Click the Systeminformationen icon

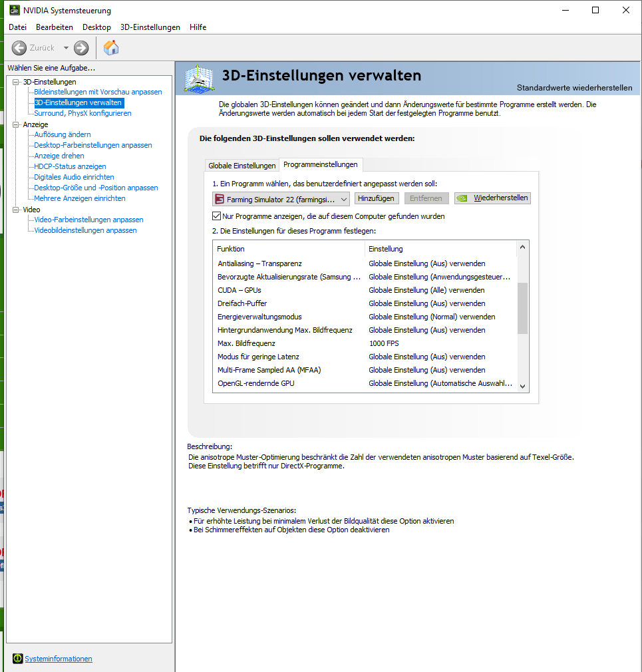click(17, 658)
